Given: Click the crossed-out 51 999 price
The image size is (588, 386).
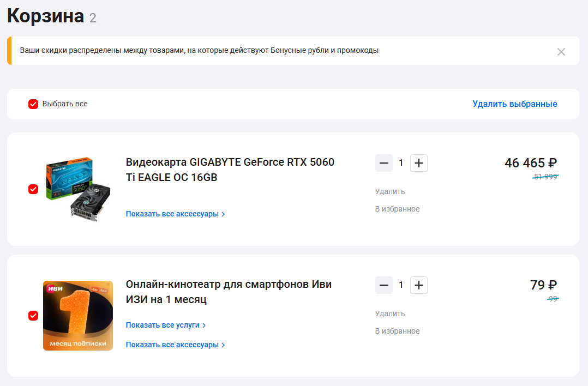Looking at the screenshot, I should (x=545, y=177).
